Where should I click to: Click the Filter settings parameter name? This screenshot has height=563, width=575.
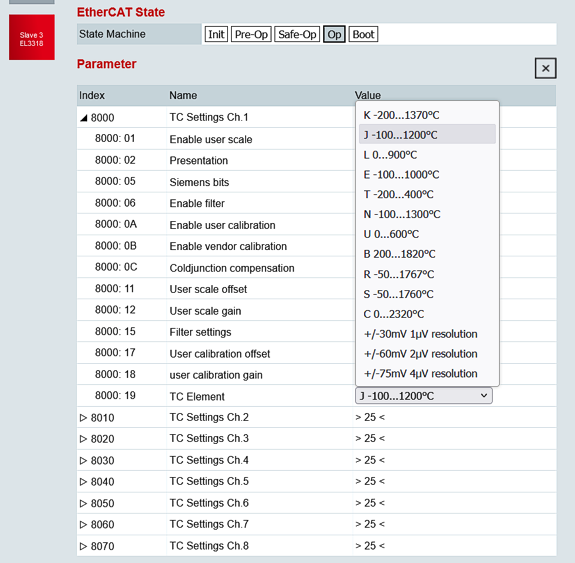pyautogui.click(x=200, y=332)
